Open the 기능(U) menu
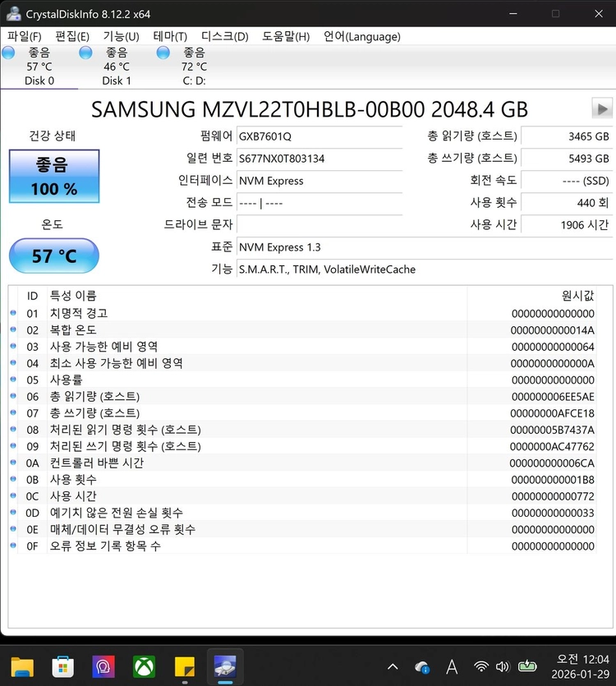Screen dimensions: 616x686 (122, 36)
